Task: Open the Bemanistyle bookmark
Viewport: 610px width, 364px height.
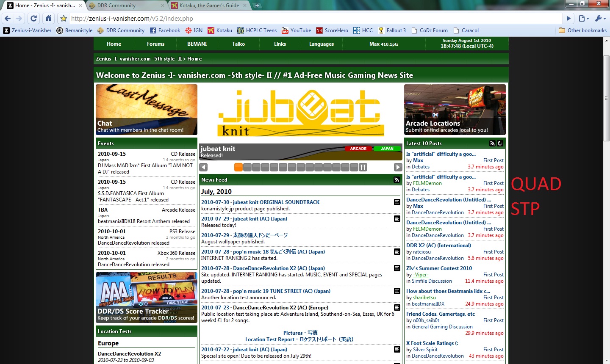Action: pos(75,30)
